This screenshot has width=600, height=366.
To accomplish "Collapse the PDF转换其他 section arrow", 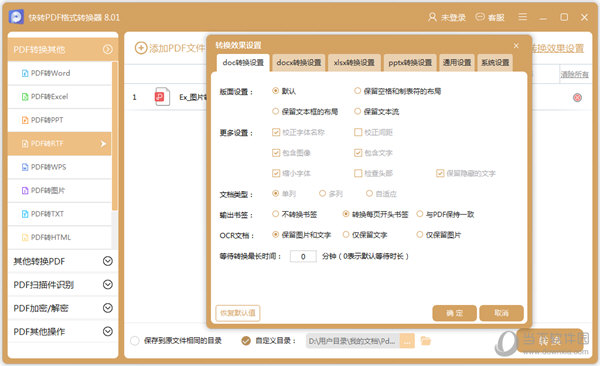I will 108,49.
